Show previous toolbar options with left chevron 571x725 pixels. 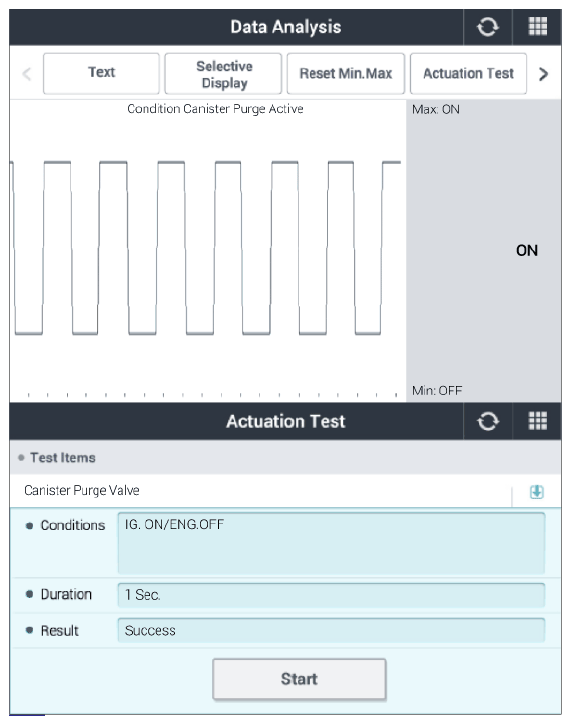[27, 74]
